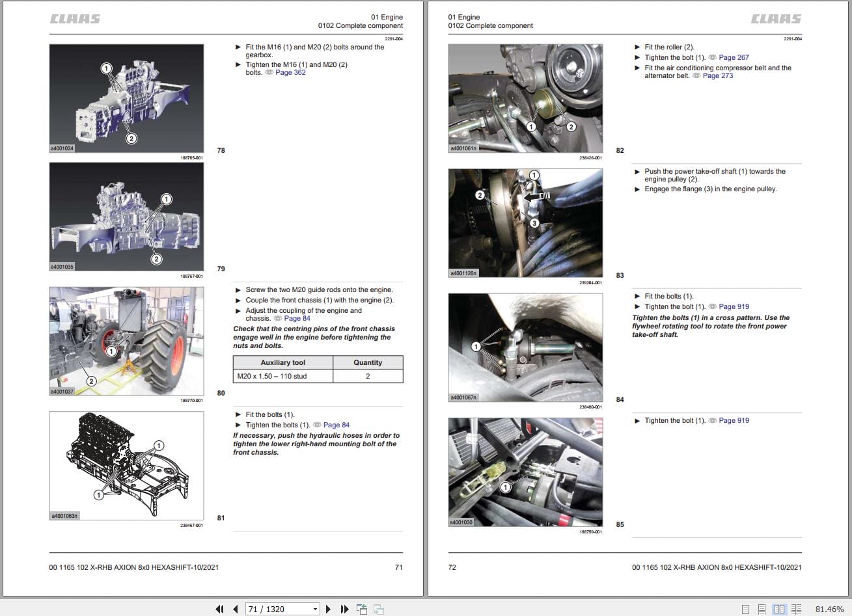Enable continuous scrolling page layout

762,609
